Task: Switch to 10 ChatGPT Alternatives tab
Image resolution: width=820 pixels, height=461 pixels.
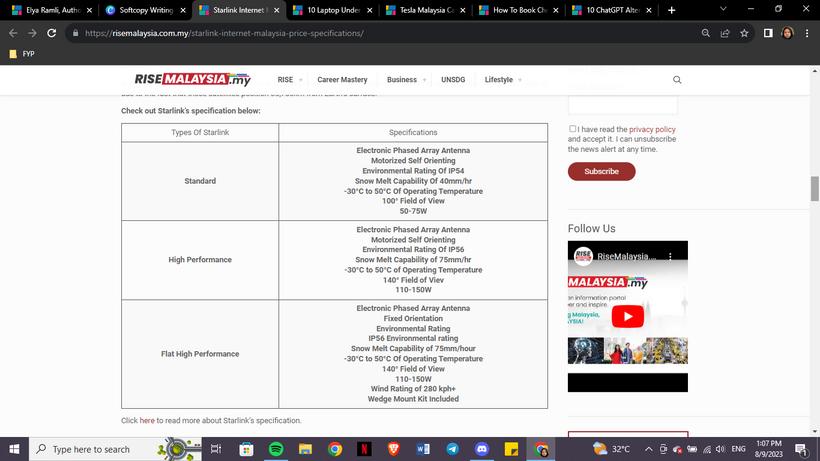Action: point(613,10)
